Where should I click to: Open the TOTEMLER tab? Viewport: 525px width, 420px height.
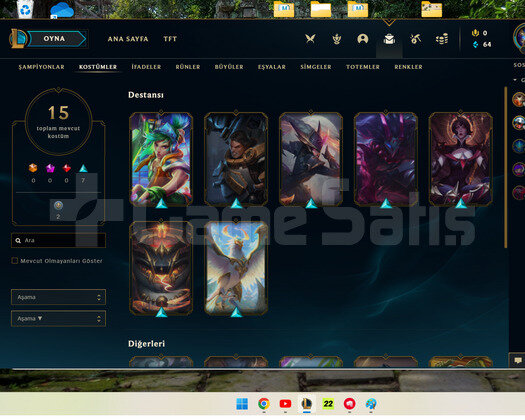point(363,67)
